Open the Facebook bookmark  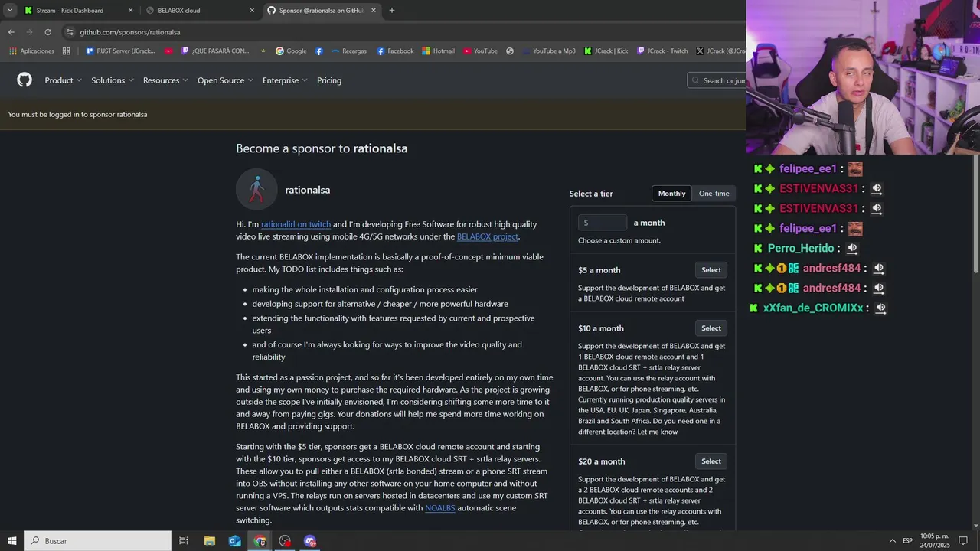(x=395, y=51)
